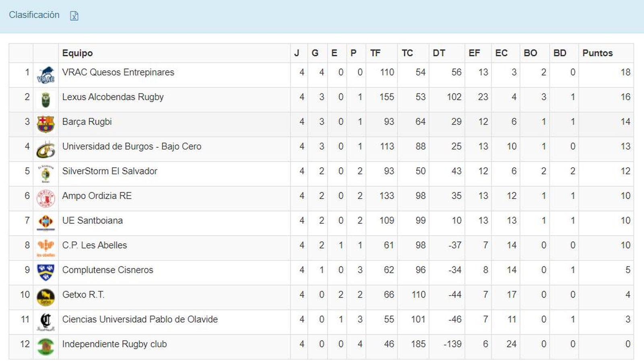Select the SilverStorm El Salvador crest
This screenshot has width=644, height=362.
coord(46,173)
